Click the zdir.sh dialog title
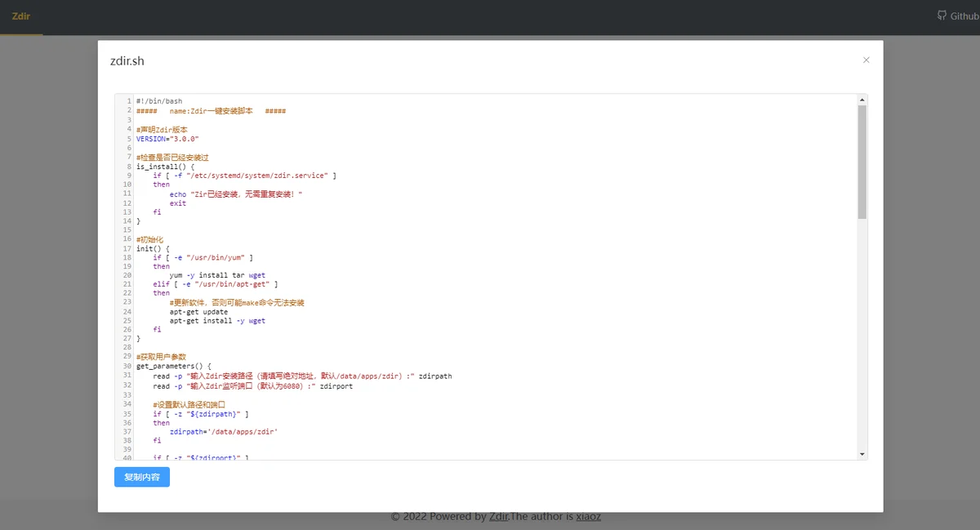The image size is (980, 530). pos(127,60)
